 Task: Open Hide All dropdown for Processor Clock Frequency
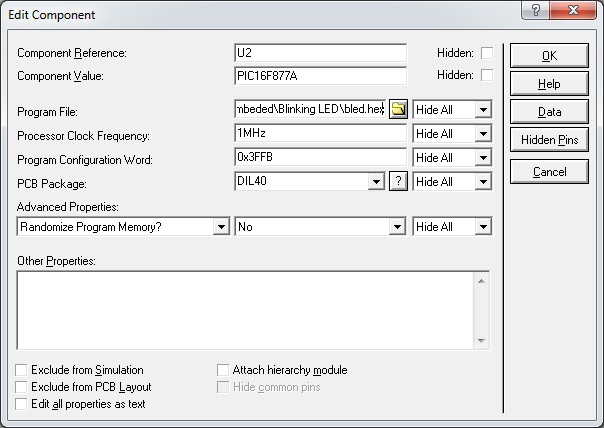483,133
